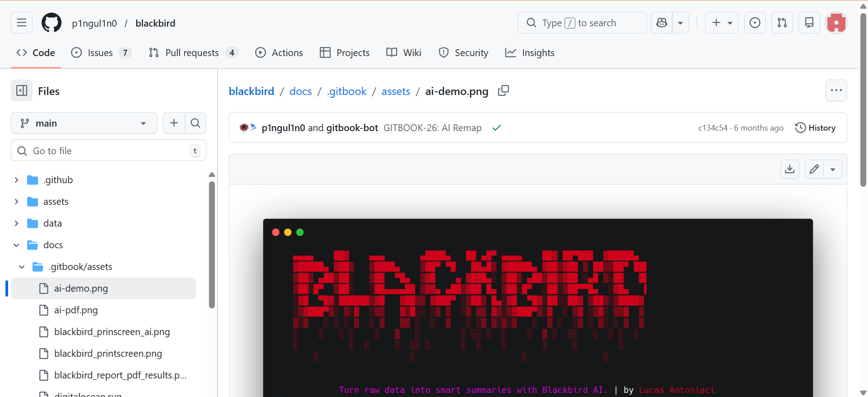Expand the assets folder chevron
Screen dimensions: 868x397
coord(16,202)
